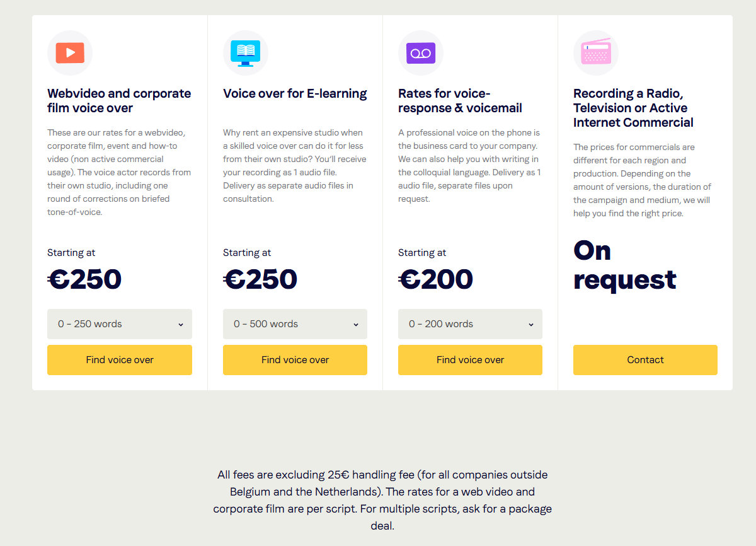Click the orange video play icon
Image resolution: width=756 pixels, height=546 pixels.
(x=70, y=53)
